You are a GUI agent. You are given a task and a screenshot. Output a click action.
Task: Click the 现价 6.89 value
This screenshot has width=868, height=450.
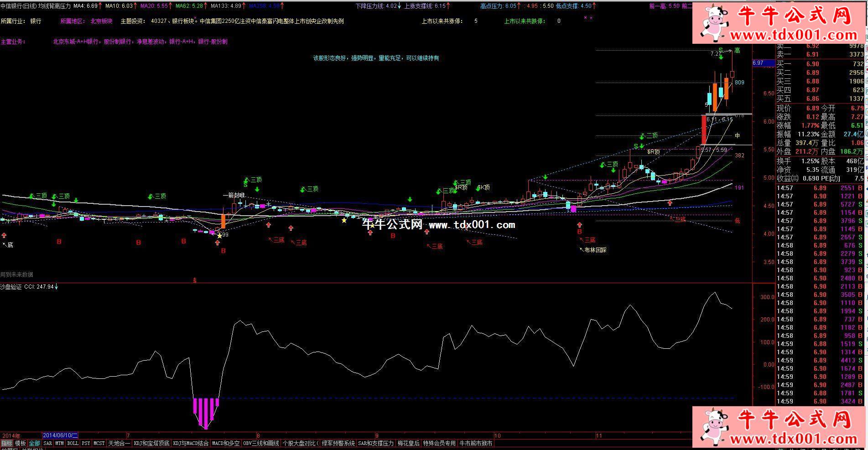pos(812,108)
